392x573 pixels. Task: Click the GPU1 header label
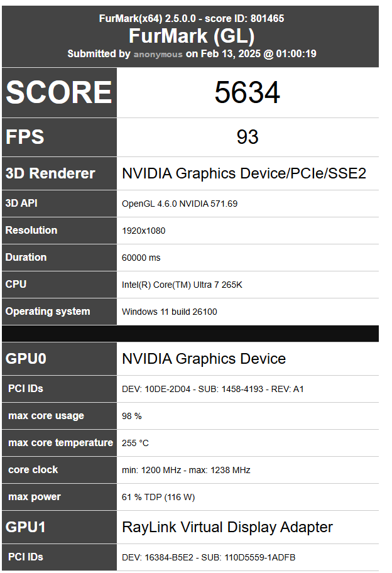pos(26,527)
